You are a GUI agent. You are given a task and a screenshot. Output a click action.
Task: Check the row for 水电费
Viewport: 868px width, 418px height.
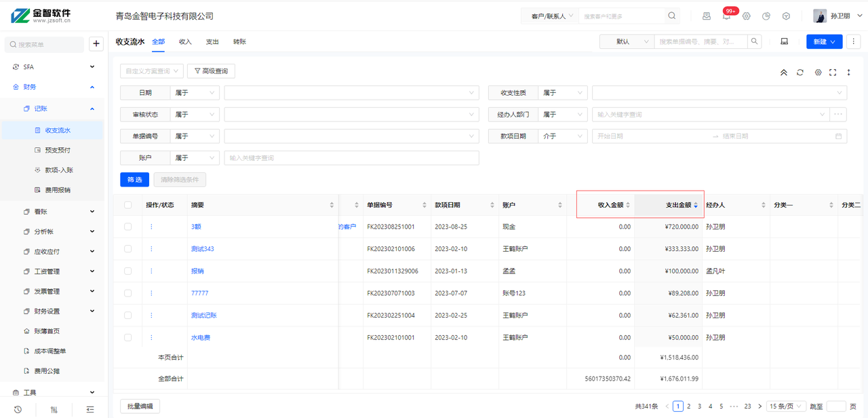coord(128,337)
